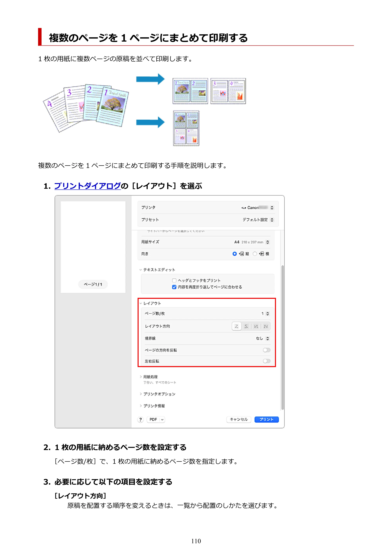Select the reversed-Z layout direction icon

pos(246,326)
